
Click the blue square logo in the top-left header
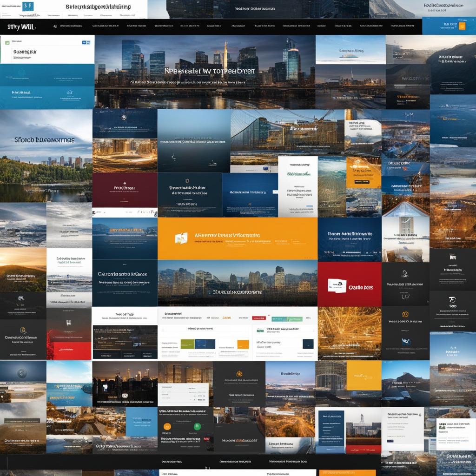[28, 6]
